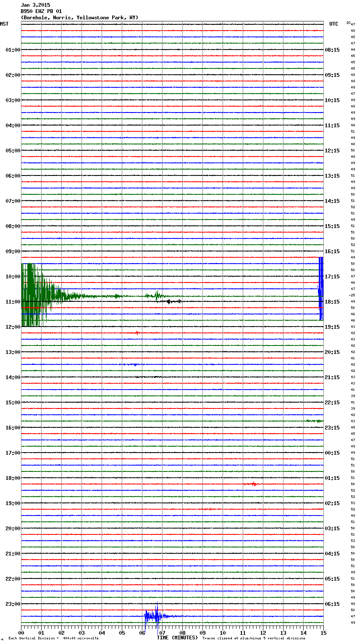Click the '00' minute tick on the bottom axis
This screenshot has height=644, width=357.
21,633
